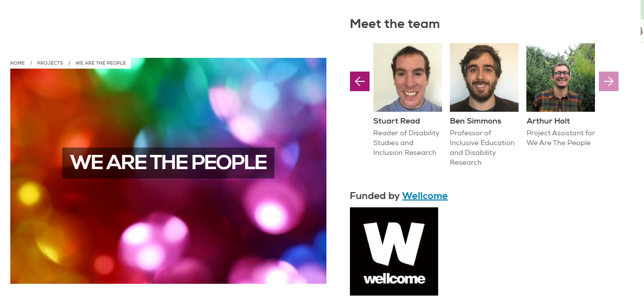
Task: Click the Arthur Holt name
Action: point(548,121)
